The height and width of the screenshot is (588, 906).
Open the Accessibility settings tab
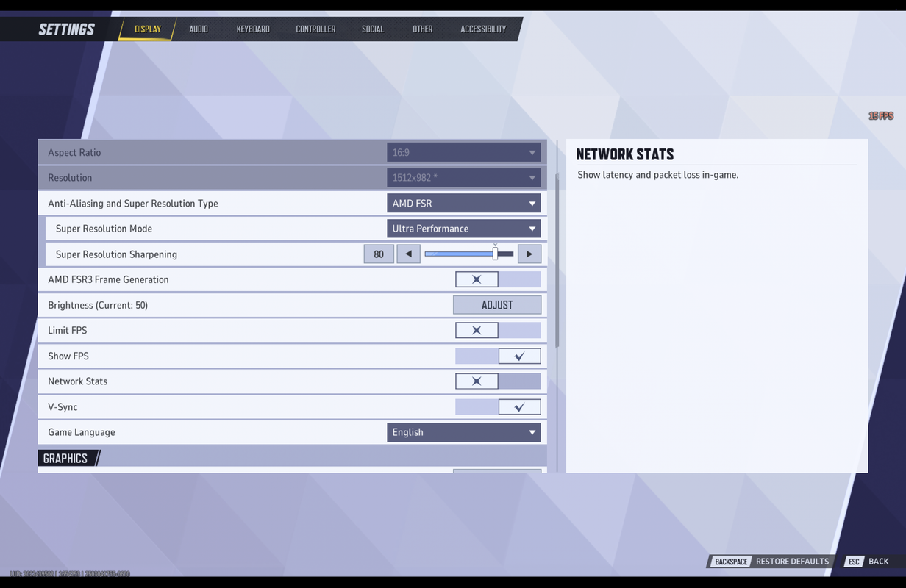click(x=483, y=29)
